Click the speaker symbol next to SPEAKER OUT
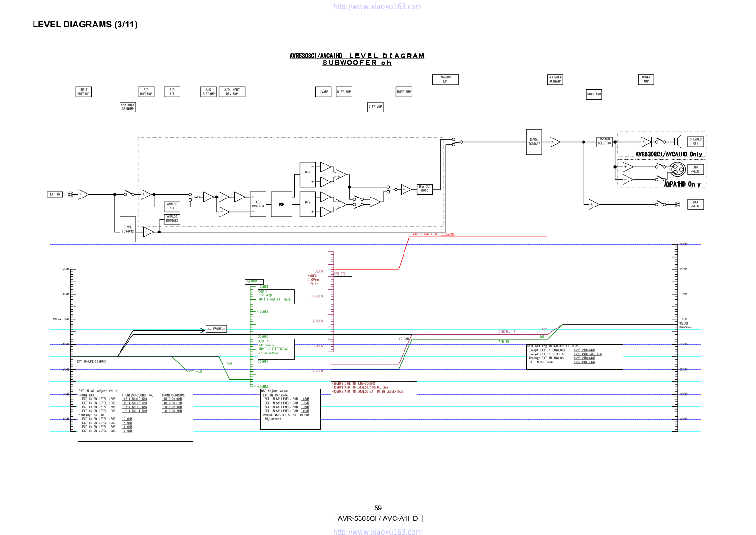756x535 pixels. 678,141
